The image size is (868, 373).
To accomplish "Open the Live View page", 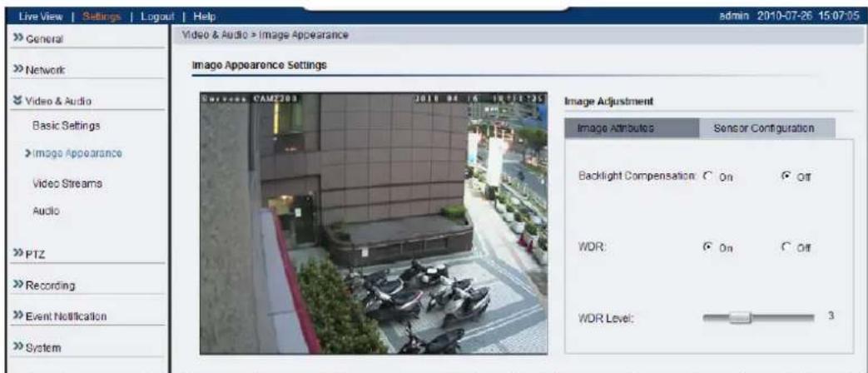I will click(40, 17).
